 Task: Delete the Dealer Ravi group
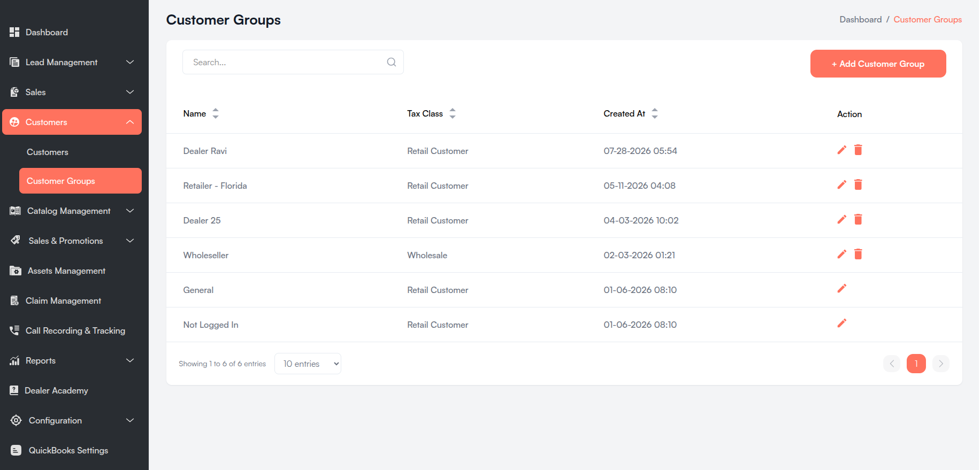point(858,150)
